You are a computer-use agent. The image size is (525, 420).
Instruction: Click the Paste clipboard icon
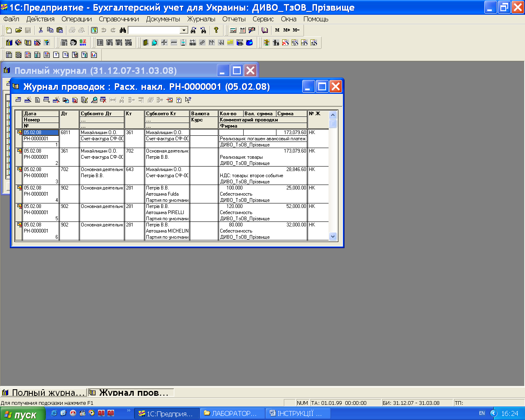coord(59,30)
